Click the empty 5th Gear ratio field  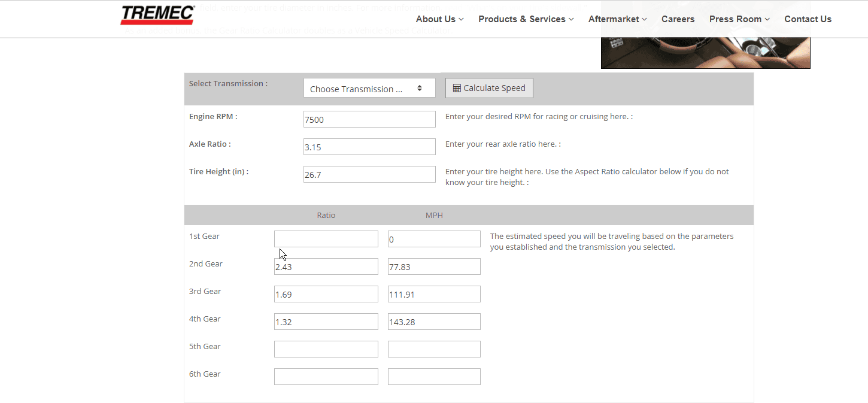326,349
